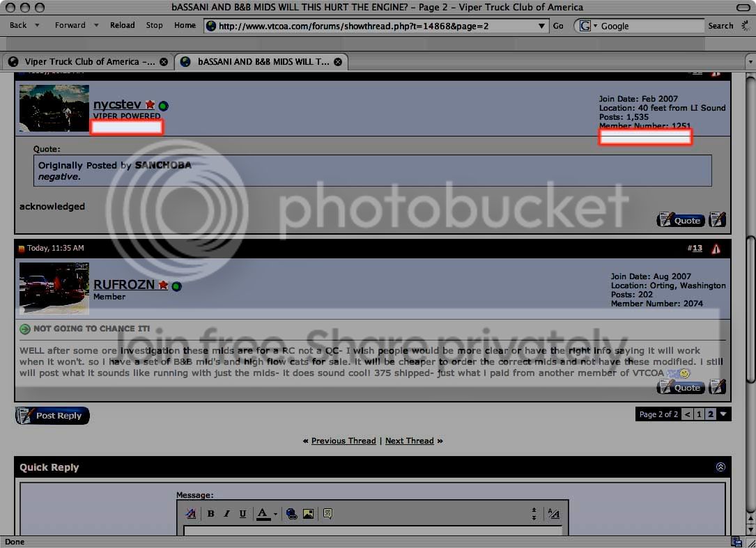The image size is (756, 548).
Task: Insert image via picture icon
Action: tap(309, 514)
